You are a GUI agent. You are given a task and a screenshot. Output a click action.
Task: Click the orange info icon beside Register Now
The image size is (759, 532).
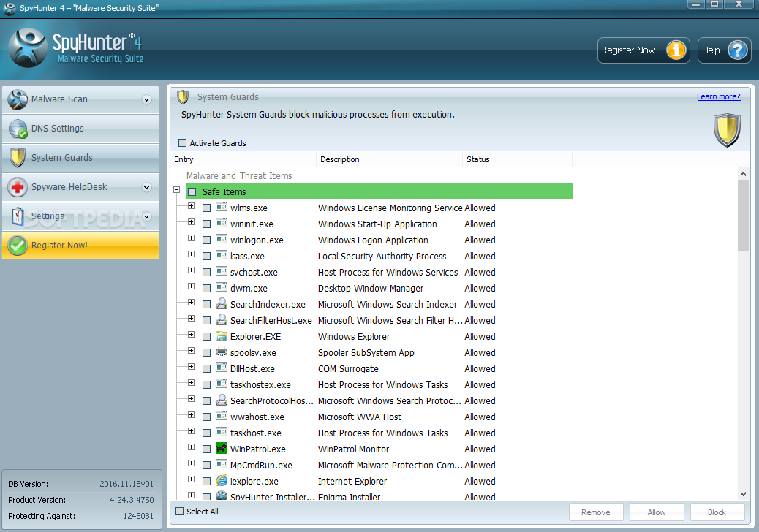[676, 50]
